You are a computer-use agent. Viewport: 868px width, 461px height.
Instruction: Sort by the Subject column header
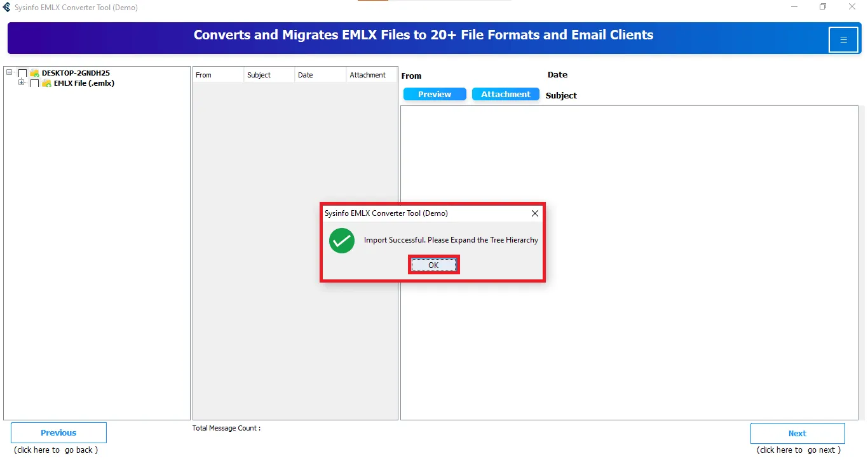pyautogui.click(x=269, y=75)
